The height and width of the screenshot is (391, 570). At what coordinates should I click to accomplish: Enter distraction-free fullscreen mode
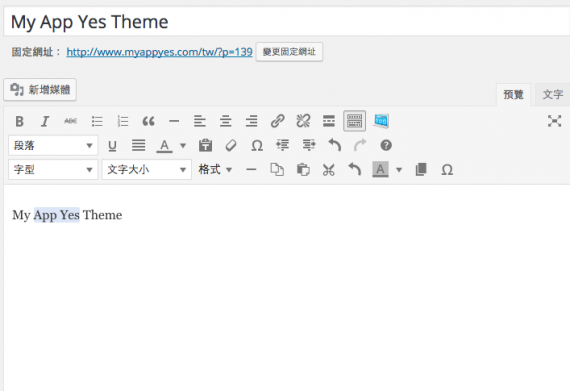554,121
